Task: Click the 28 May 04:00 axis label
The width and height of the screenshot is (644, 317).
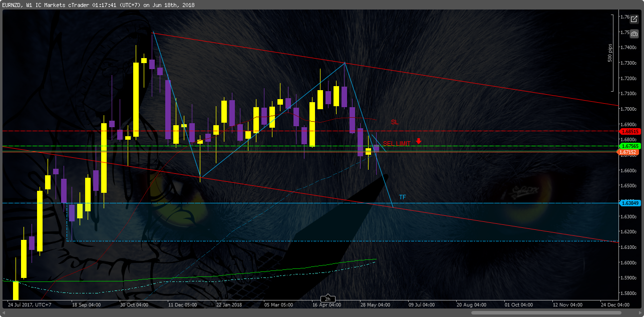Action: [375, 304]
